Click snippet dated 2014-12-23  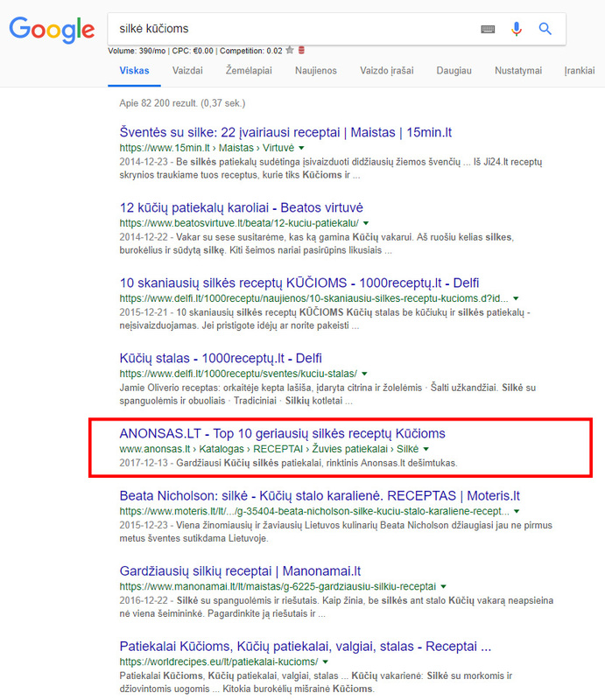(331, 168)
